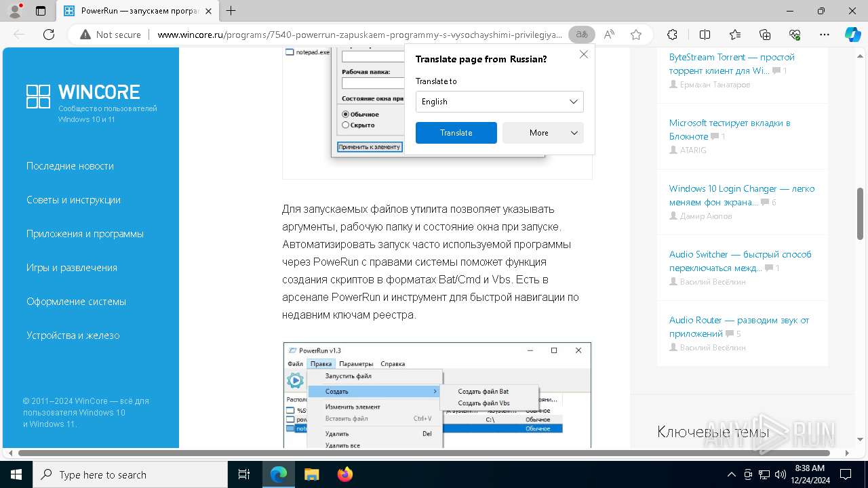
Task: Open the Copilot sidebar icon
Action: [x=852, y=35]
